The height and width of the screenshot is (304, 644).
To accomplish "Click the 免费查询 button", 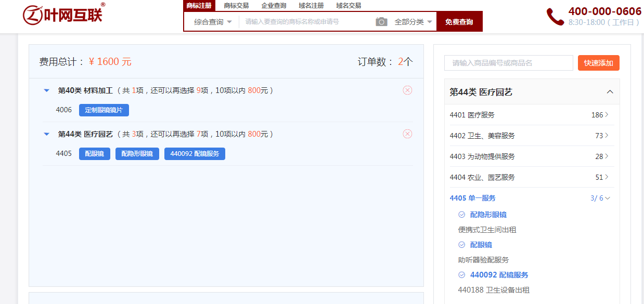I will click(x=459, y=21).
